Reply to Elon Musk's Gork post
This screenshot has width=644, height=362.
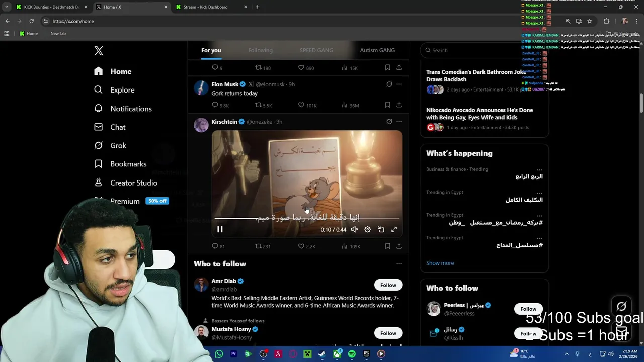click(220, 105)
